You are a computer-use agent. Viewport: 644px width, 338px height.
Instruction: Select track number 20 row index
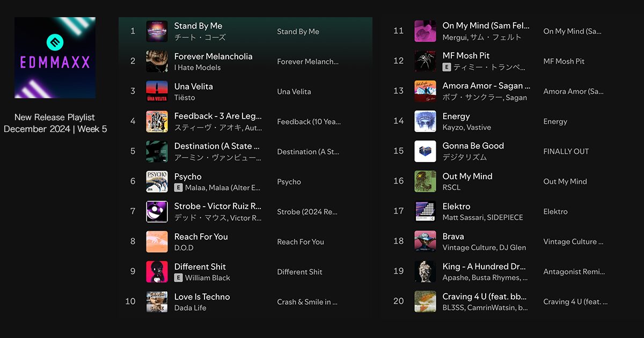[x=398, y=302]
